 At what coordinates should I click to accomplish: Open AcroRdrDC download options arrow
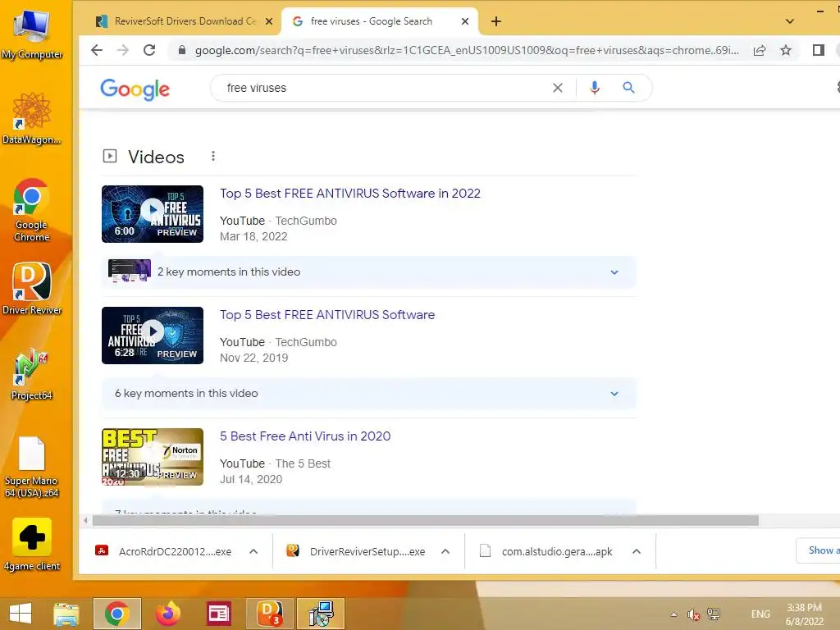click(x=254, y=551)
